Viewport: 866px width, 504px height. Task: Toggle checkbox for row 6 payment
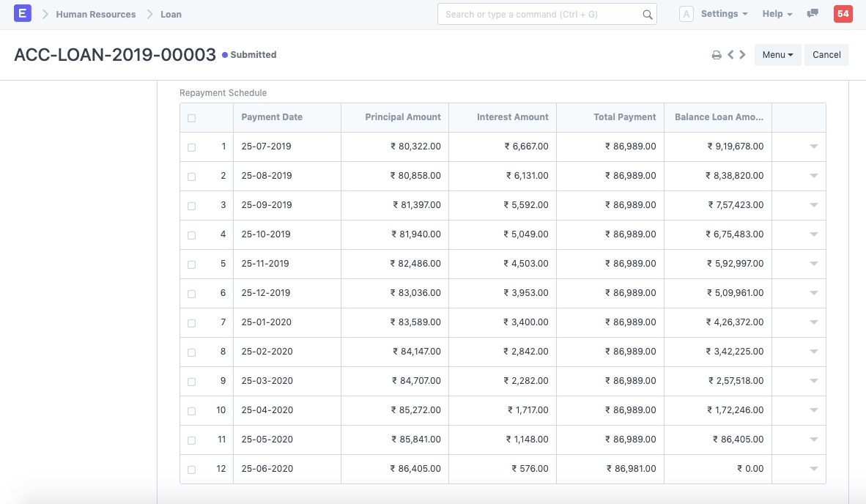[192, 294]
